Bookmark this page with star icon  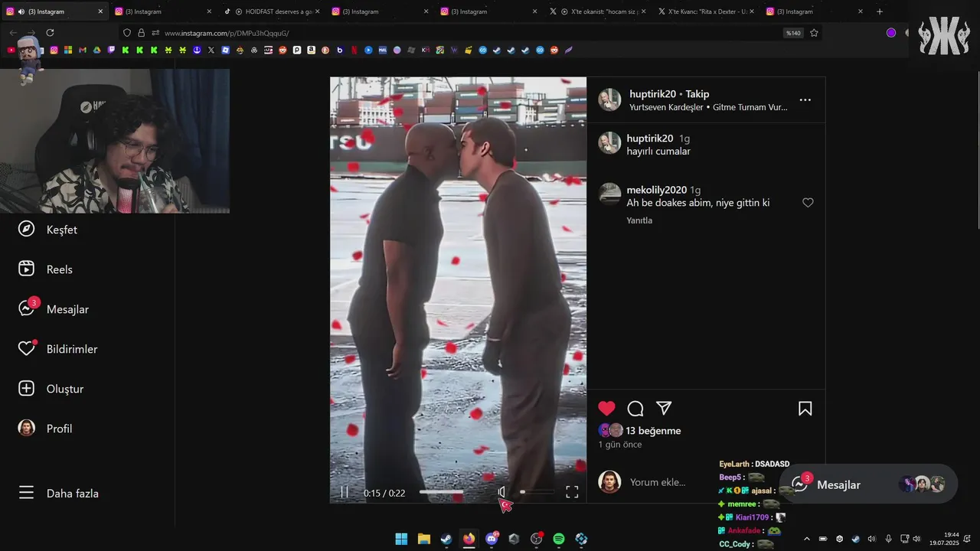coord(814,33)
